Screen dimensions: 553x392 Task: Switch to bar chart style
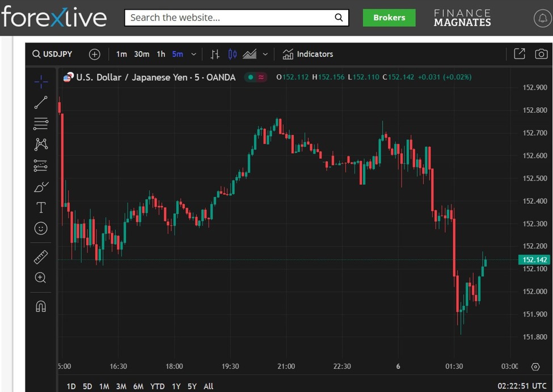215,54
